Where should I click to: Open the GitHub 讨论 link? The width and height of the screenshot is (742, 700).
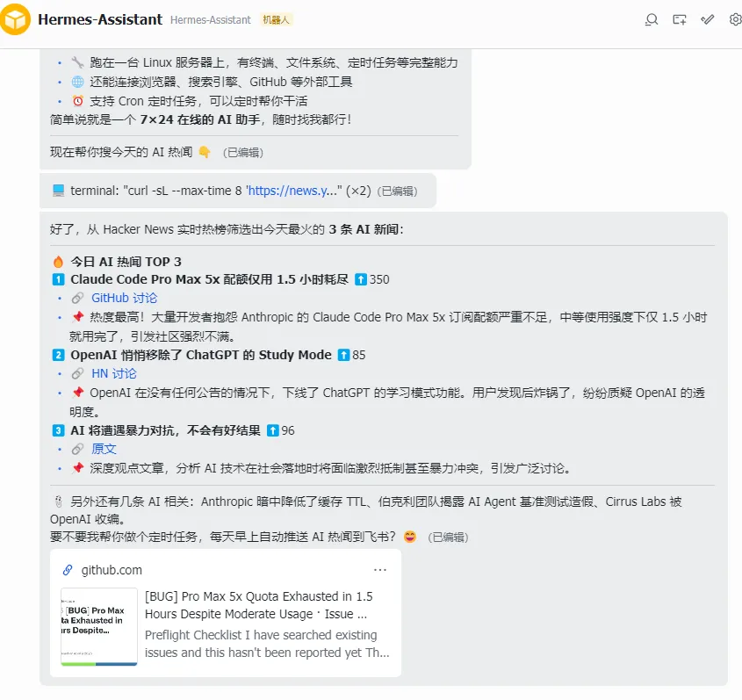(124, 298)
